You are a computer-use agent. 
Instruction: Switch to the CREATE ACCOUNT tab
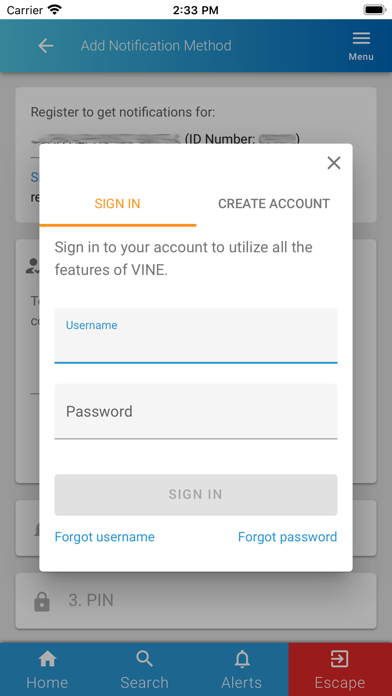[274, 204]
